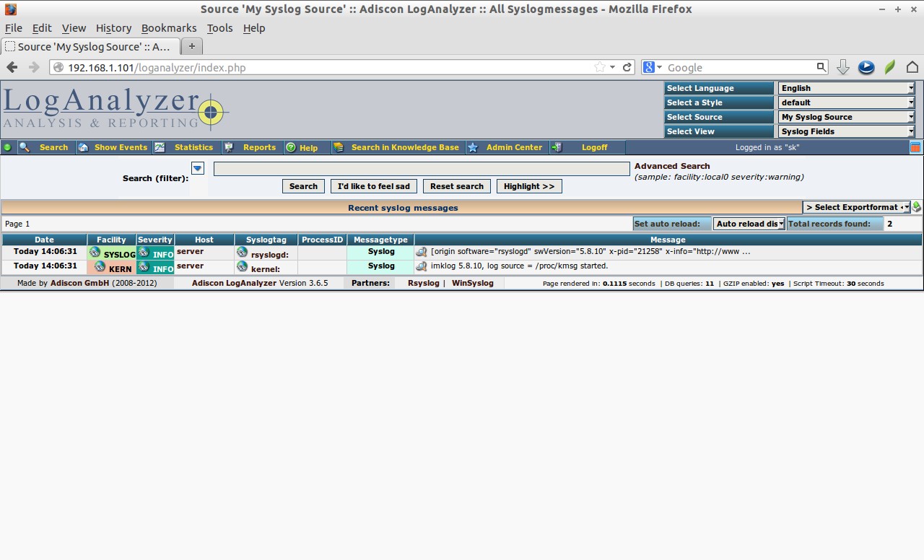This screenshot has width=924, height=560.
Task: Go to Firefox home page icon
Action: (912, 67)
